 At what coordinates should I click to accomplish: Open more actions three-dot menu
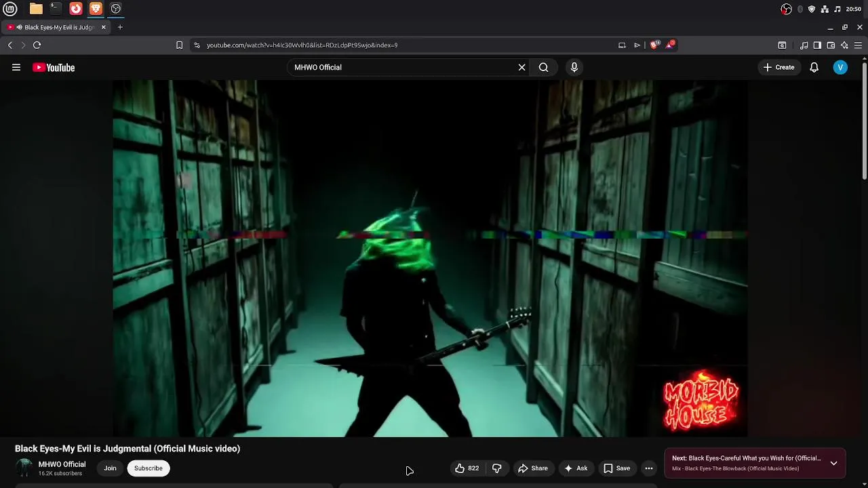click(x=649, y=468)
